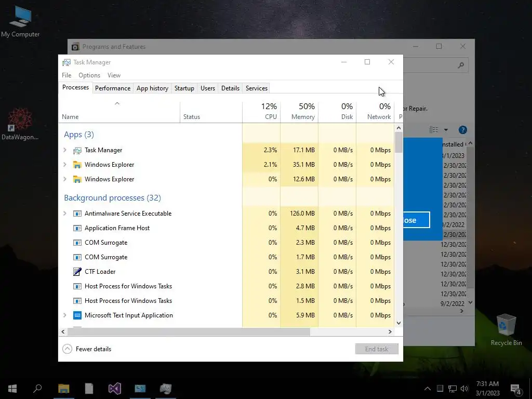The width and height of the screenshot is (532, 399).
Task: Sort by the Network column header
Action: coord(375,112)
